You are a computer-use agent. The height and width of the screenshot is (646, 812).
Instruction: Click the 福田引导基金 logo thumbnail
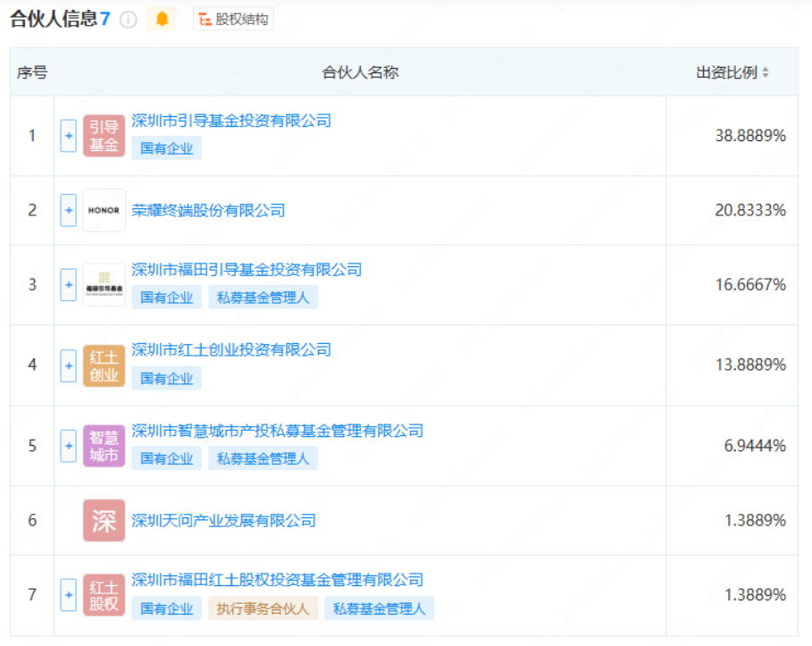point(104,285)
